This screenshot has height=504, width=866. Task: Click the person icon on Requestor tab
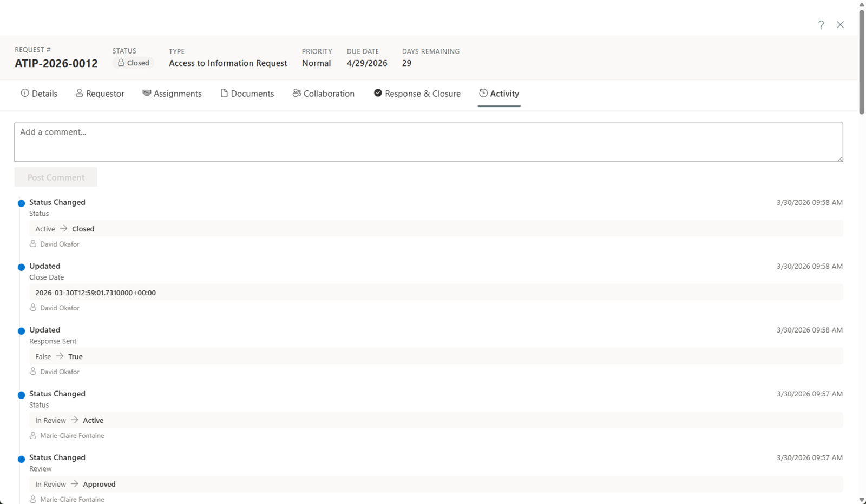tap(80, 93)
